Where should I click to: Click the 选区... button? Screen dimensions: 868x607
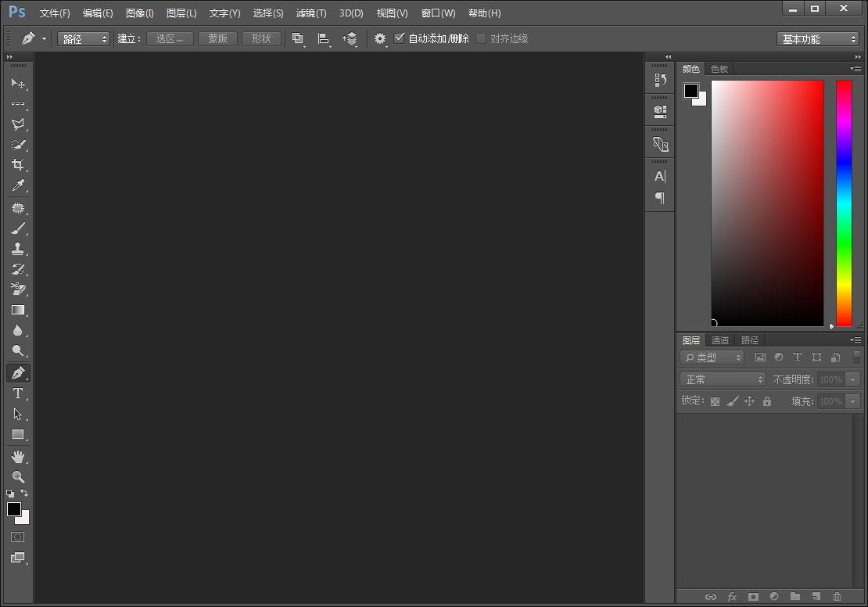[x=170, y=38]
